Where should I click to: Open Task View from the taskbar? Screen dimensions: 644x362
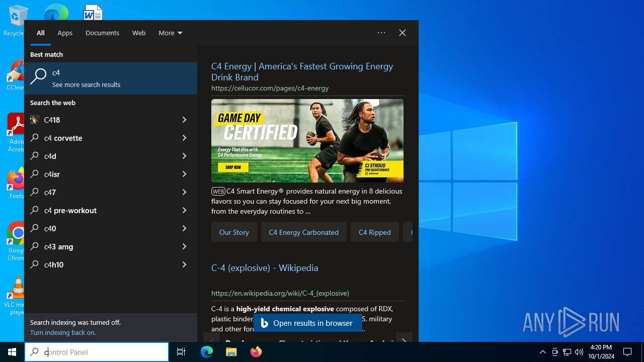click(x=181, y=352)
